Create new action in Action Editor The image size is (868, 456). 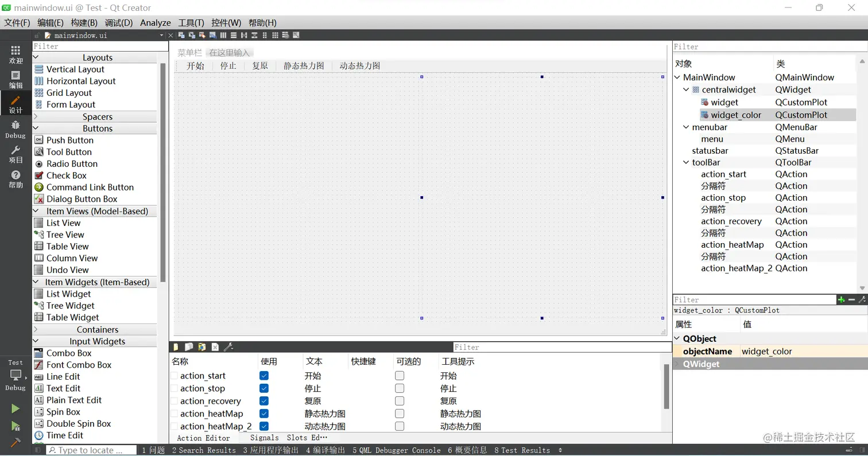(176, 347)
